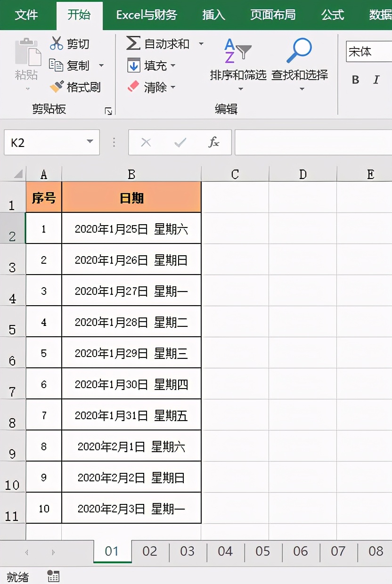Click the font name box 宋体
This screenshot has height=584, width=392.
point(369,52)
